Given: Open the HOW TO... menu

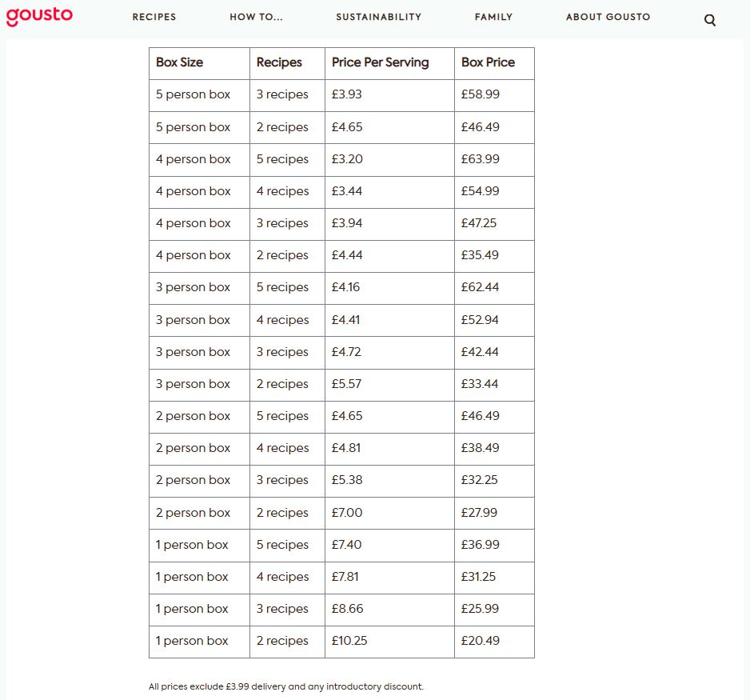Looking at the screenshot, I should point(256,17).
